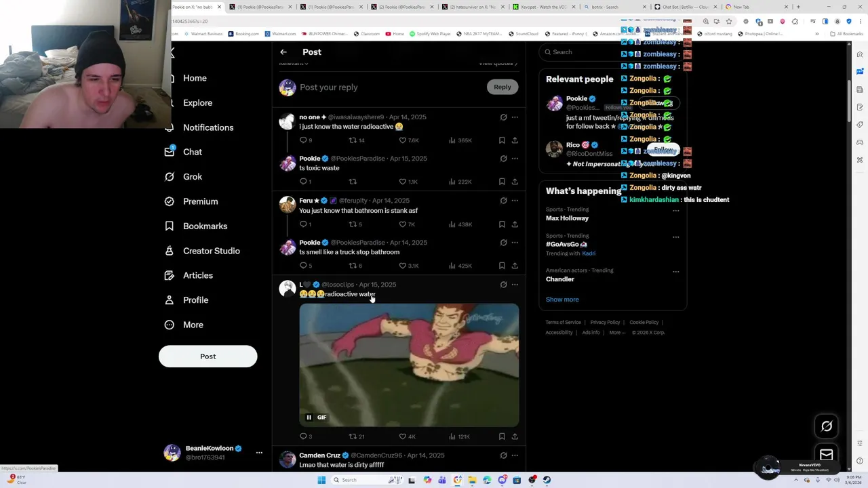
Task: Pause the GIF in losoclips reply
Action: [309, 418]
